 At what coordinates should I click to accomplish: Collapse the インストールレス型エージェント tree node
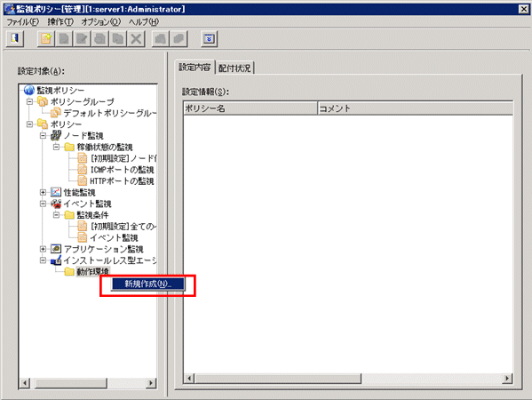coord(44,260)
